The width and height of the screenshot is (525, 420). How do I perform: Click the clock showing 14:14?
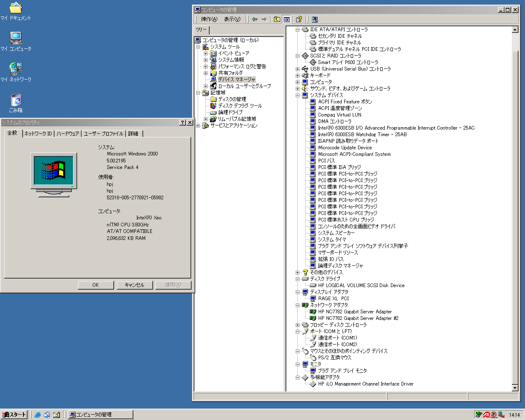514,415
